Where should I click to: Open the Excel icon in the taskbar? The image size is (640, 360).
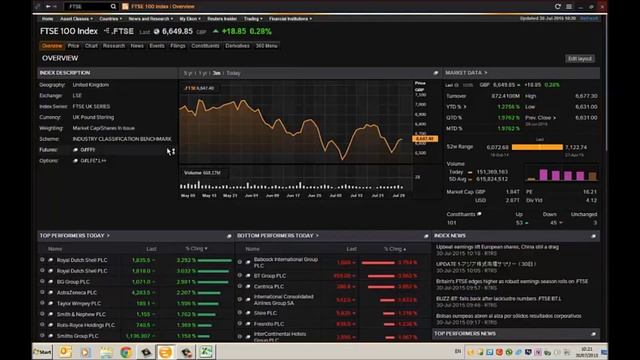(206, 352)
